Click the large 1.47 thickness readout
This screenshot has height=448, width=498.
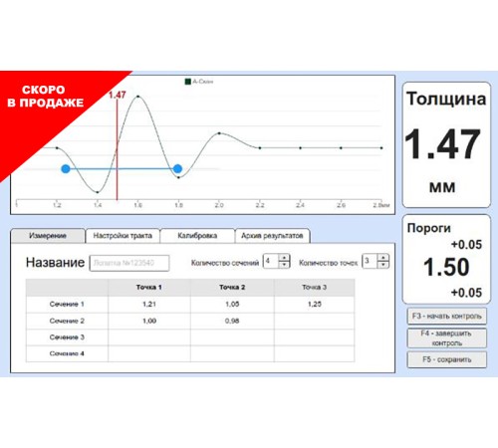click(443, 144)
